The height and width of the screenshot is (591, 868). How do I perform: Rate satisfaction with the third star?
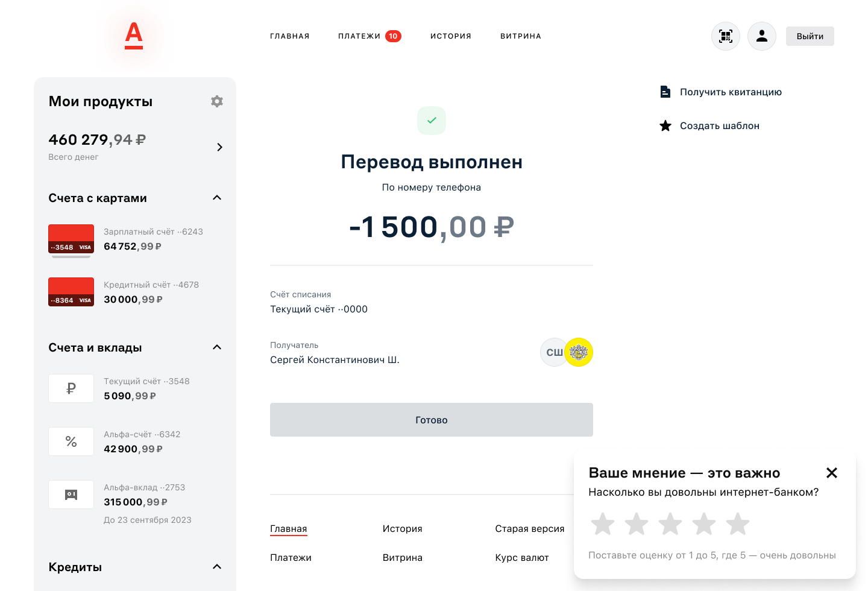click(x=670, y=524)
